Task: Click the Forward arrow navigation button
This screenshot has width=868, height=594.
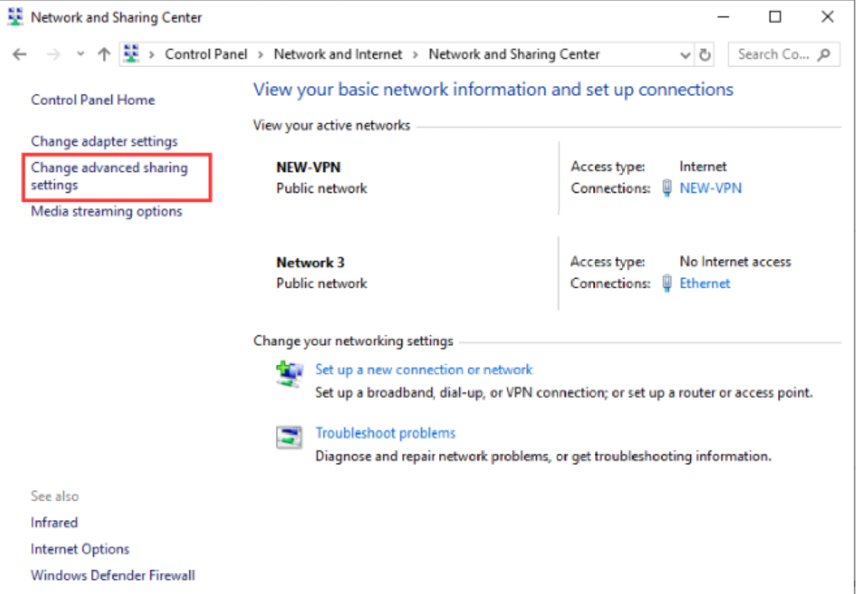Action: (53, 54)
